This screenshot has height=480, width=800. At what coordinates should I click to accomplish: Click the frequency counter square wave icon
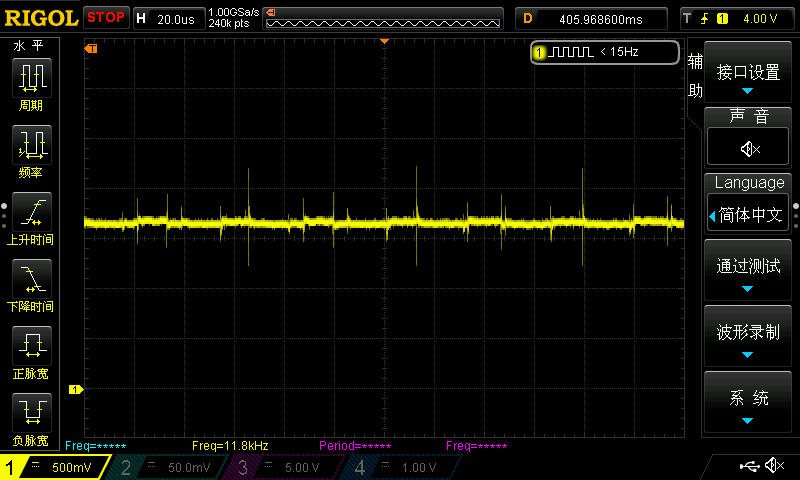tap(570, 52)
